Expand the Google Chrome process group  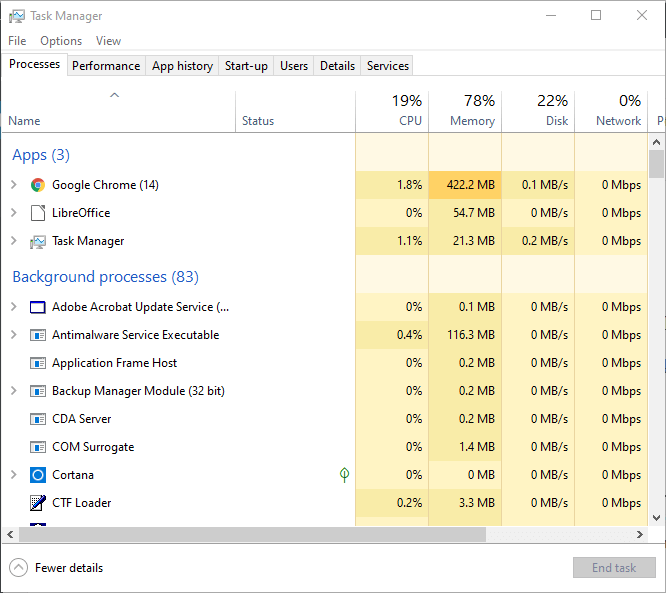pyautogui.click(x=14, y=185)
